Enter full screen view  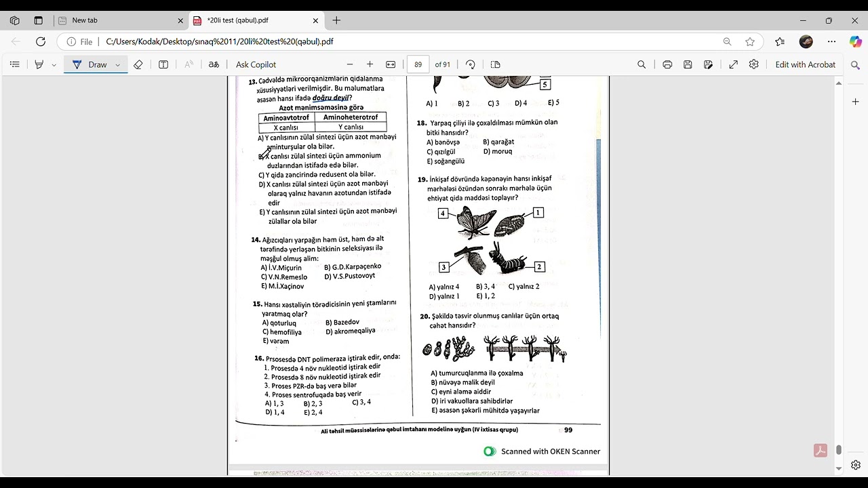[733, 64]
